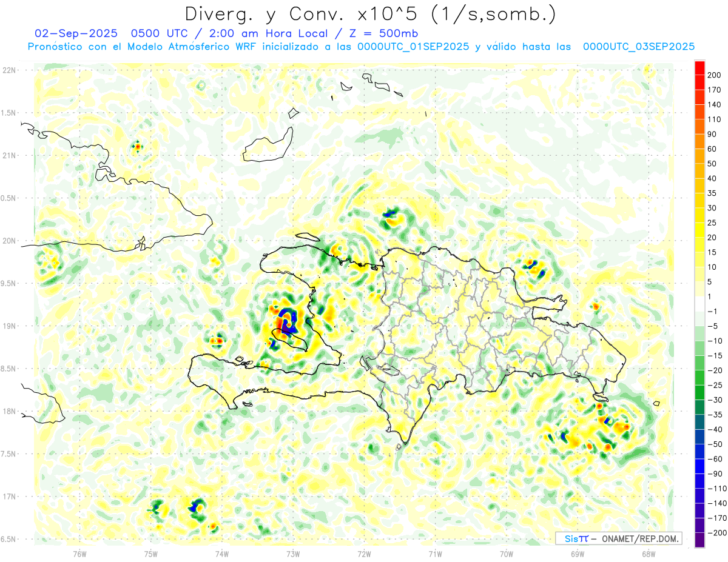Screen dimensions: 728x562
Task: Click the '50' color scale label
Action: (713, 164)
